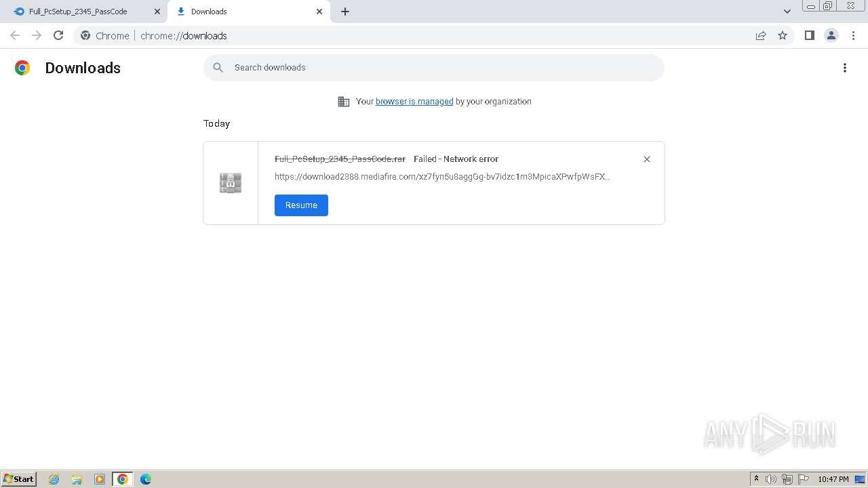Image resolution: width=868 pixels, height=488 pixels.
Task: Open File Explorer from taskbar
Action: [77, 479]
